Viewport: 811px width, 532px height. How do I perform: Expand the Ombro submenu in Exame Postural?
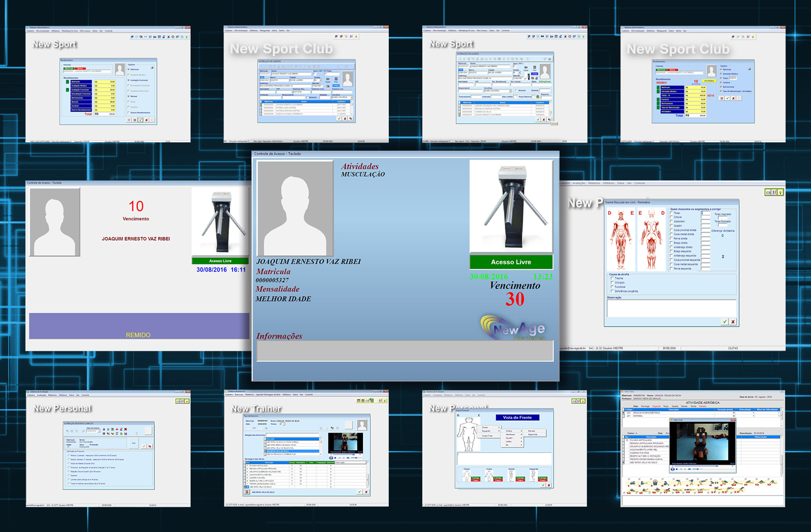(x=512, y=431)
